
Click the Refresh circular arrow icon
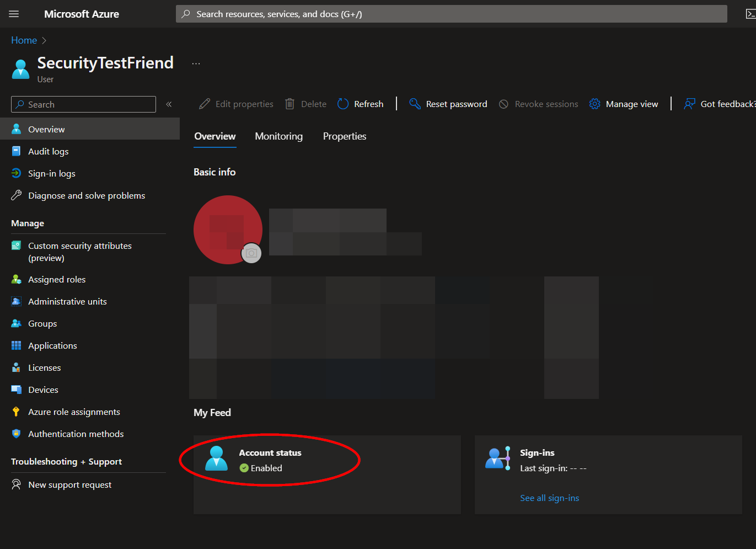pyautogui.click(x=343, y=104)
